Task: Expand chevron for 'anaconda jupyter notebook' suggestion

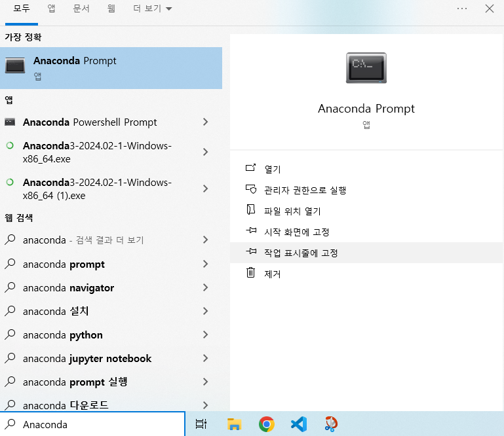Action: click(x=205, y=358)
